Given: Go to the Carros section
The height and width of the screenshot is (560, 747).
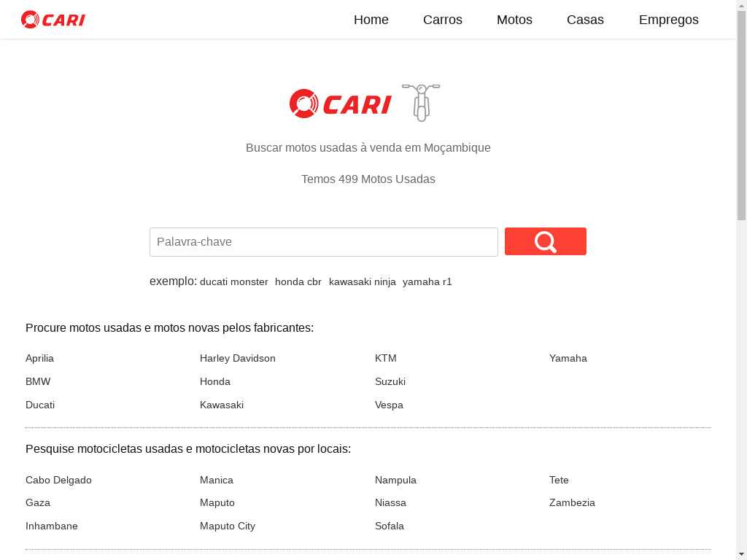Looking at the screenshot, I should pyautogui.click(x=443, y=20).
